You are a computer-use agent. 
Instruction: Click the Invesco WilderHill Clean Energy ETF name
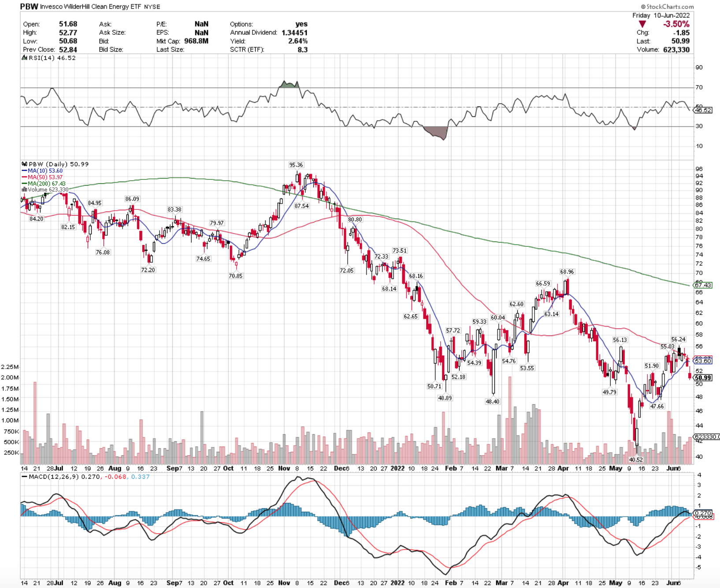tap(91, 7)
